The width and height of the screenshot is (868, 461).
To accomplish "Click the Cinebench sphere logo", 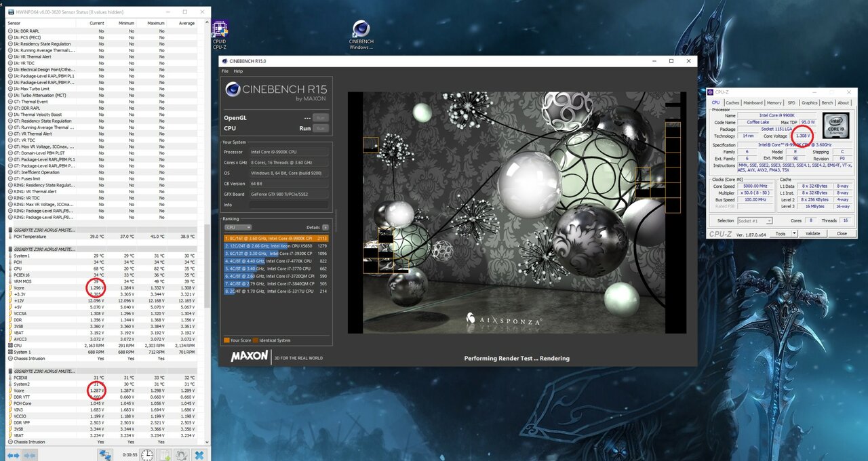I will (234, 89).
